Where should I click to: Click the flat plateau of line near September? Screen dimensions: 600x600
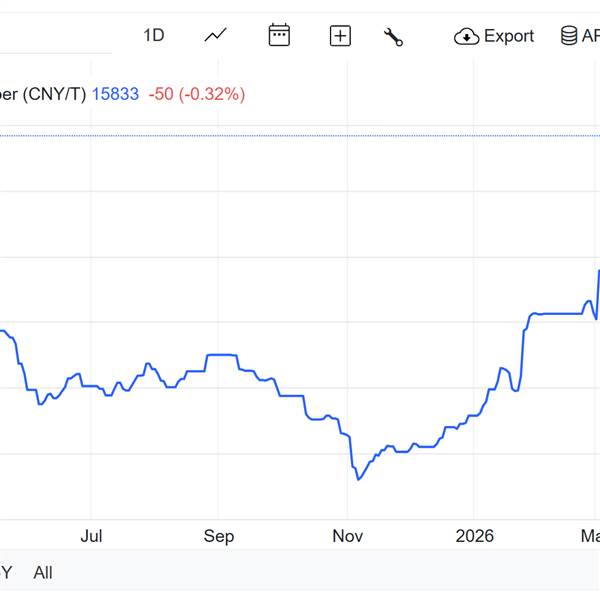(x=220, y=355)
